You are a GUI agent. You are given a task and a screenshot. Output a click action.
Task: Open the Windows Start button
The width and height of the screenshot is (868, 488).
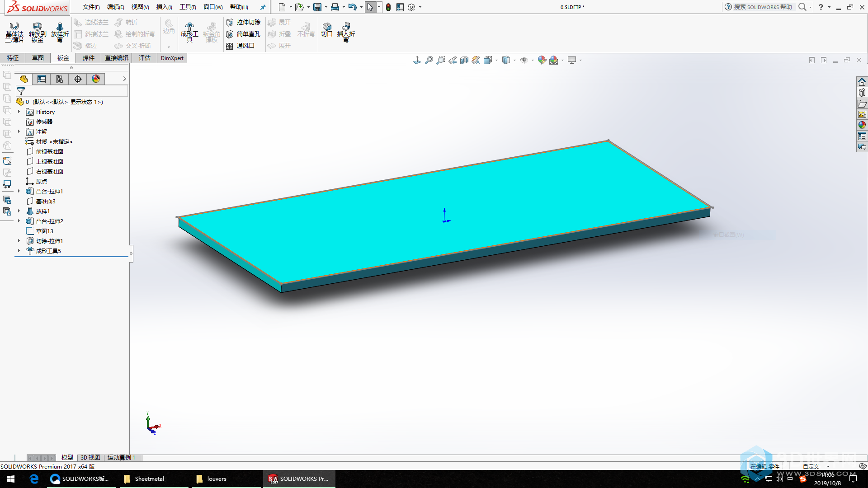pyautogui.click(x=11, y=479)
